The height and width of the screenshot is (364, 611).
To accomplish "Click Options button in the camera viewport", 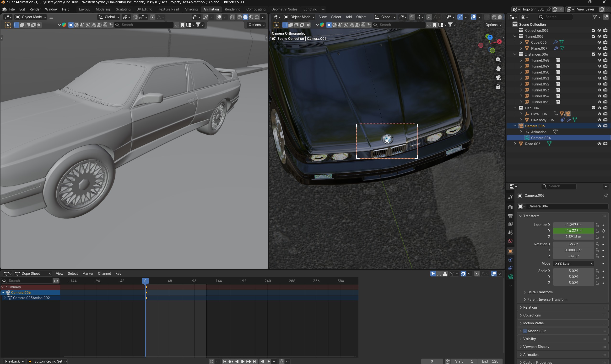I will pyautogui.click(x=493, y=25).
